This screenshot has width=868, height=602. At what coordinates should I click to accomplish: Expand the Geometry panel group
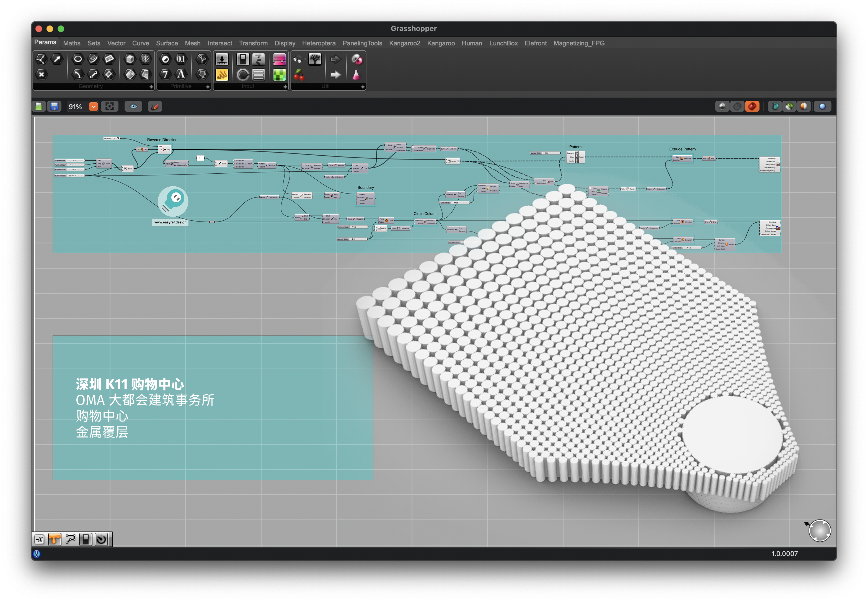(x=151, y=87)
